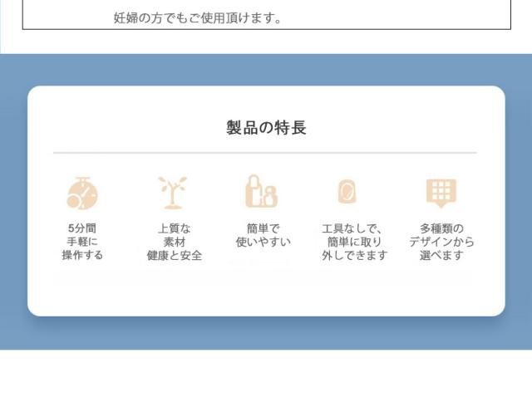Click the 多種類の text line
Screen dimensions: 532x397
(x=441, y=228)
